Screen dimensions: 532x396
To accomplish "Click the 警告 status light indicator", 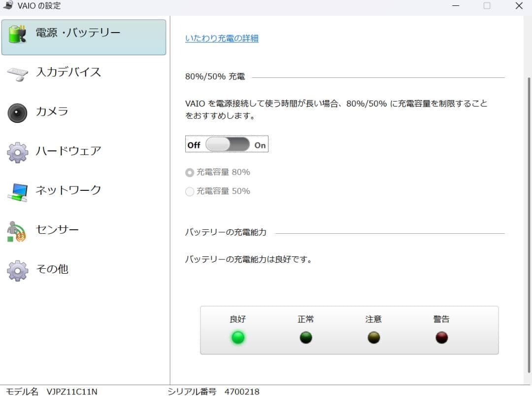I will coord(441,337).
